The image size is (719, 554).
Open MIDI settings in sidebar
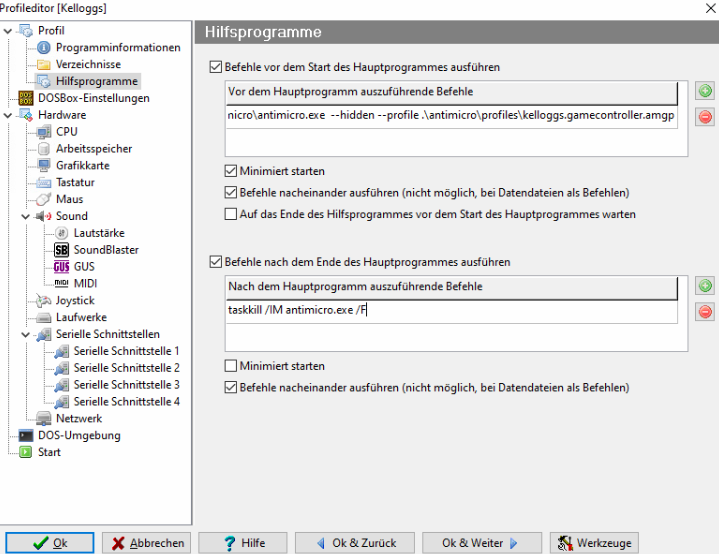point(86,284)
